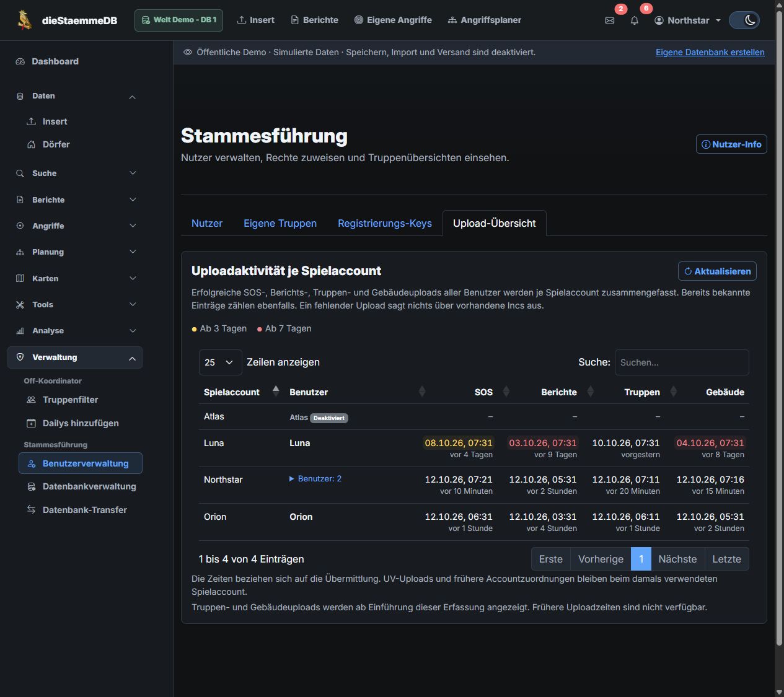The image size is (784, 697).
Task: Open the notifications bell icon
Action: [x=635, y=20]
